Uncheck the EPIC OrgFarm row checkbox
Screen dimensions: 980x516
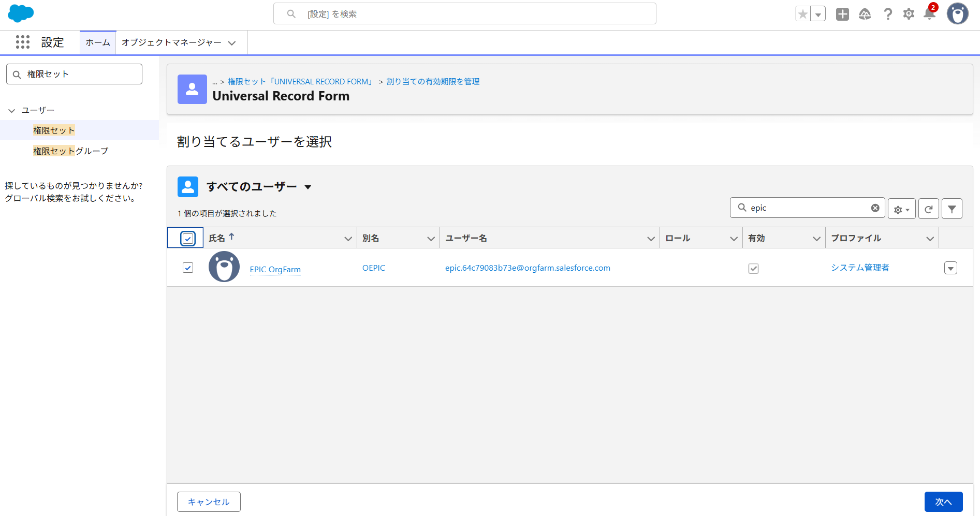(188, 268)
